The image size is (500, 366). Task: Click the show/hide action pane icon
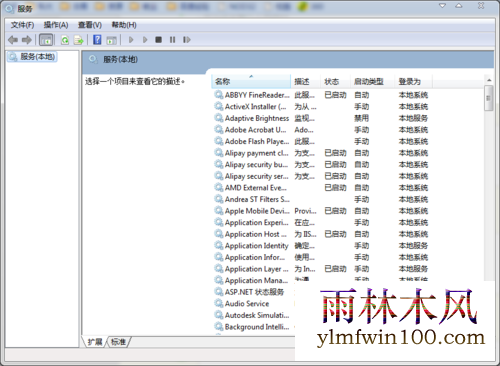[111, 40]
